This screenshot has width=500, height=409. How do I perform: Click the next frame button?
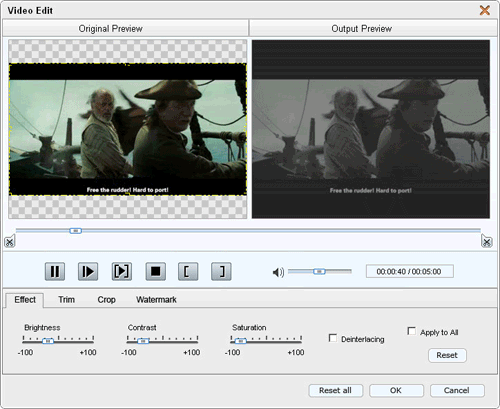tap(122, 271)
